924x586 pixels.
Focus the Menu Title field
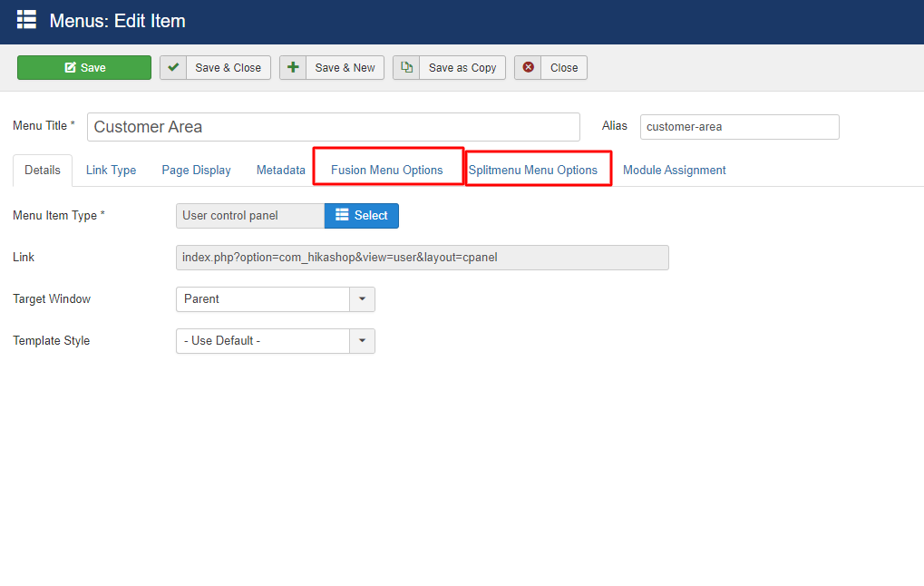333,127
